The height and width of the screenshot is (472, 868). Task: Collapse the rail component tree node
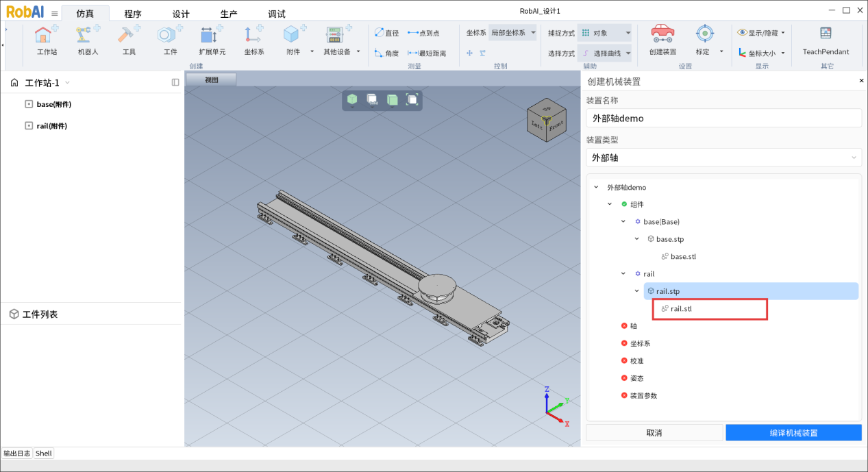623,273
